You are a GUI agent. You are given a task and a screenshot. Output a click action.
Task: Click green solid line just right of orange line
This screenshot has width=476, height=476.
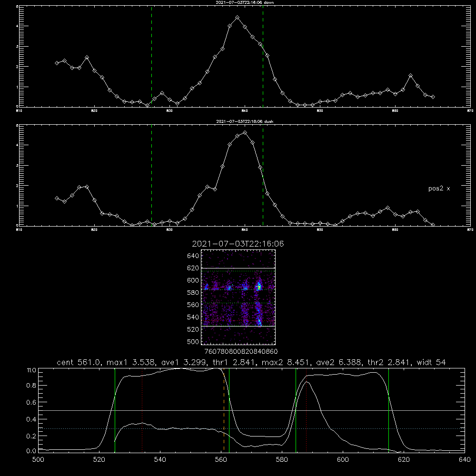(x=229, y=410)
